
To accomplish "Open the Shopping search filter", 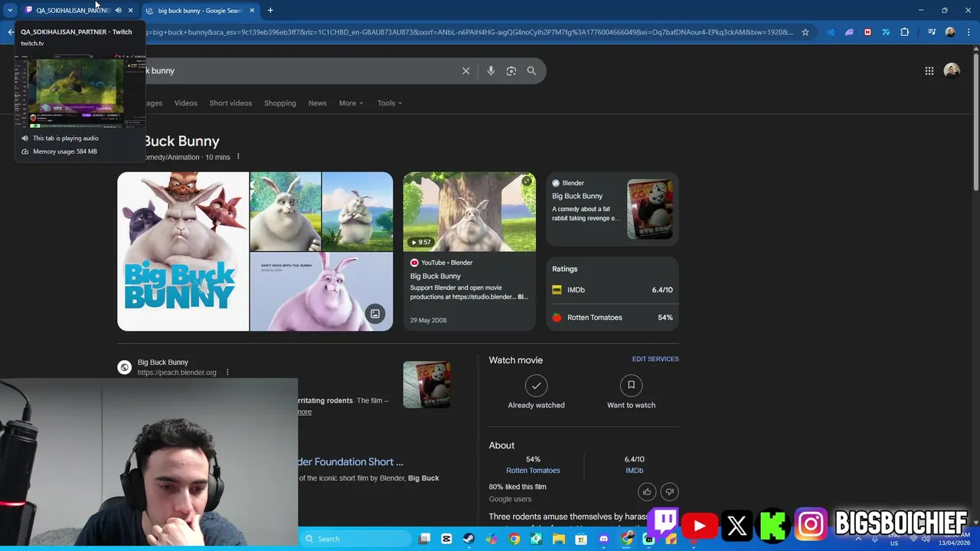I will [x=280, y=103].
